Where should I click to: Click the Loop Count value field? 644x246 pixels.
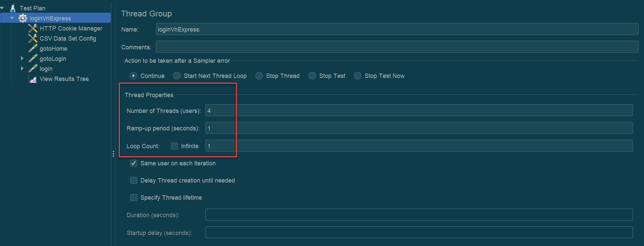click(x=419, y=146)
